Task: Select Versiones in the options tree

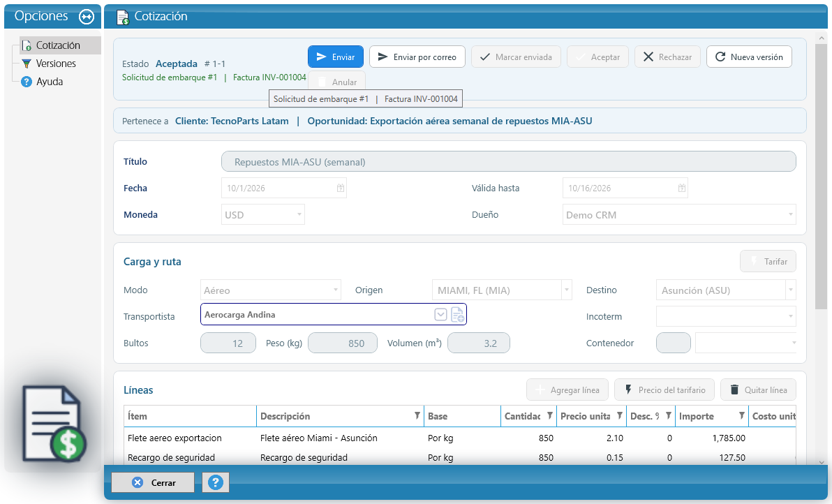Action: point(56,64)
